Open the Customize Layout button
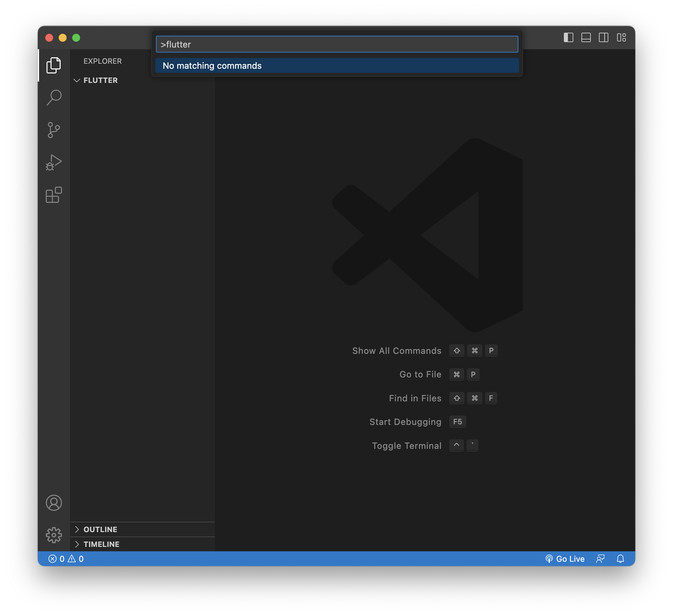 [x=621, y=37]
